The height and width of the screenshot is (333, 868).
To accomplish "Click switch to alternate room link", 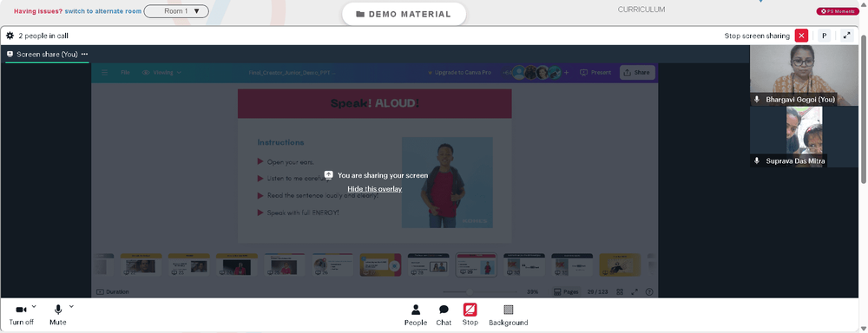I will click(103, 11).
